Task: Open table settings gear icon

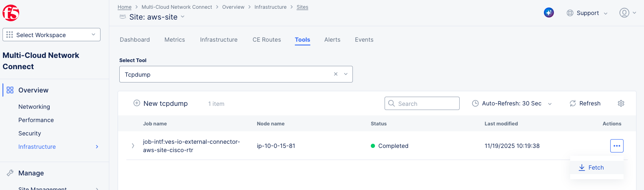Action: [621, 103]
